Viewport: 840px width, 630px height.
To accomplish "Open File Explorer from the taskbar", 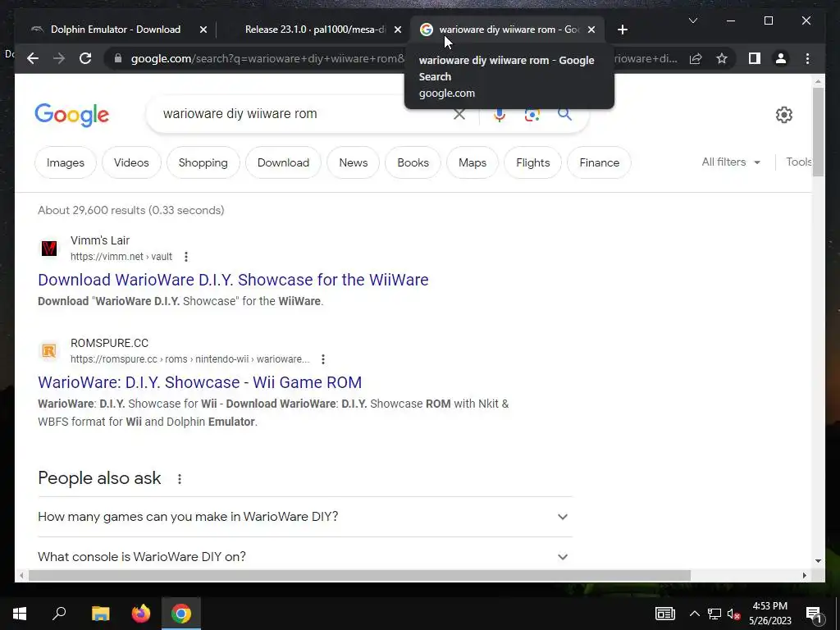I will (100, 614).
